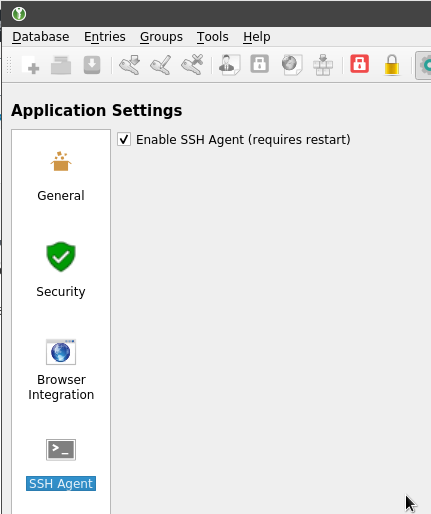Click the New Database toolbar icon
Viewport: 431px width, 514px height.
click(x=30, y=65)
